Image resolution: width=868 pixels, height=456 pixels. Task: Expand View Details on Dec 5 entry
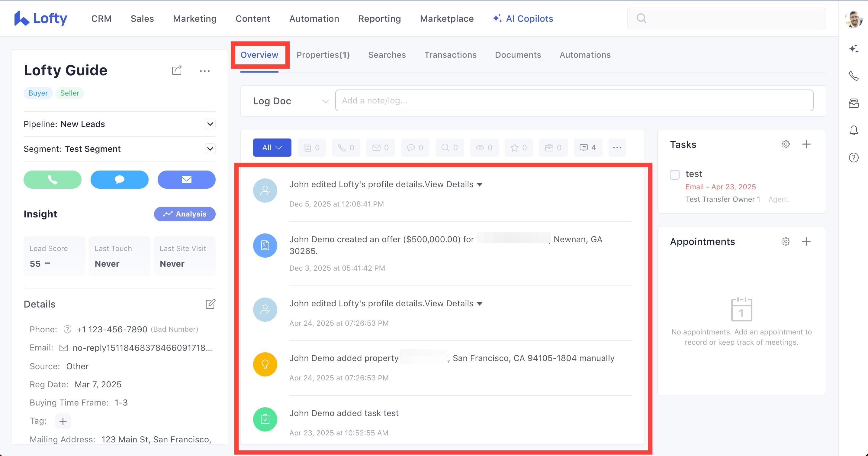453,184
